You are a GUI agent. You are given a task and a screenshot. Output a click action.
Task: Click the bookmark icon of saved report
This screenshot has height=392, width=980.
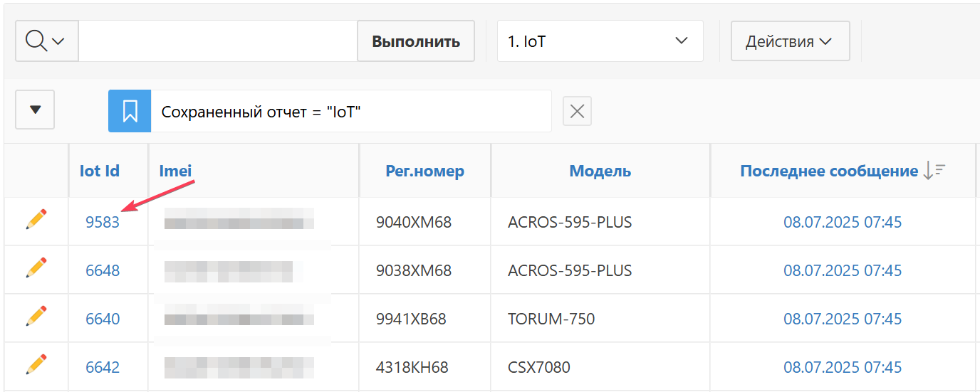point(130,111)
